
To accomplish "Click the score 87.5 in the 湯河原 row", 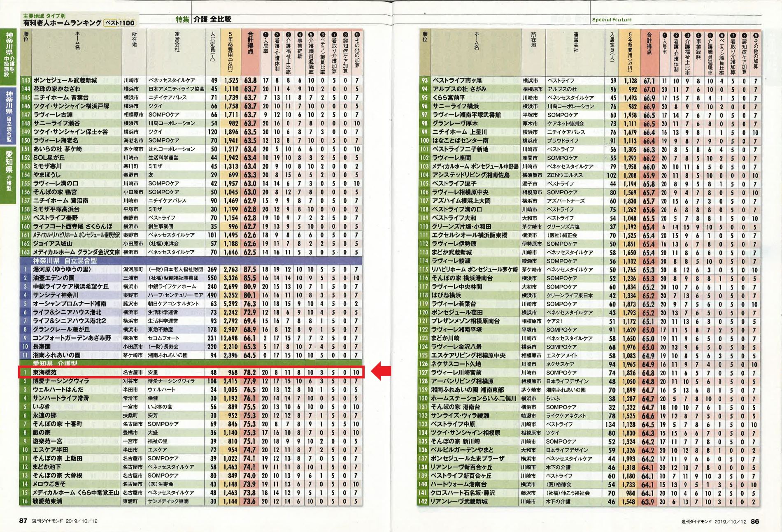I will point(249,269).
